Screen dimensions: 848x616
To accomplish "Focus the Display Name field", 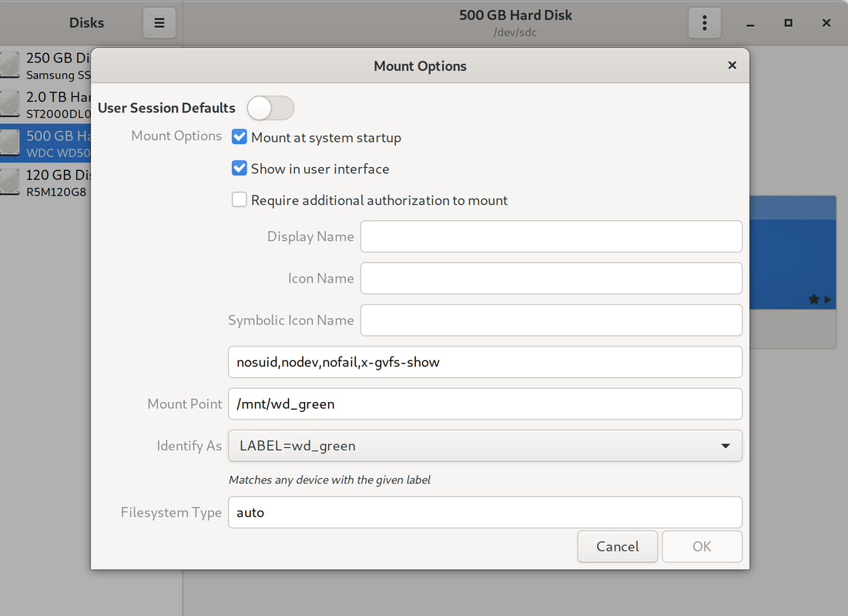I will [551, 236].
